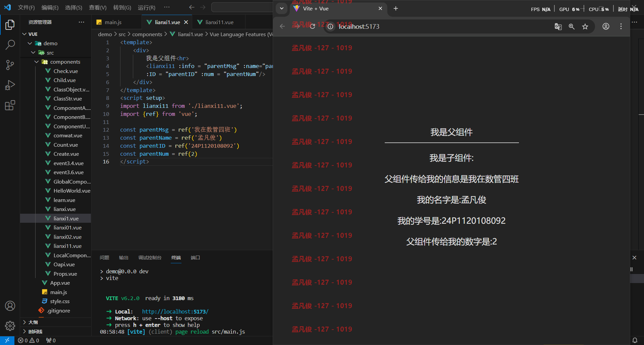Image resolution: width=644 pixels, height=345 pixels.
Task: Open Check.vue in the file tree
Action: coord(65,71)
